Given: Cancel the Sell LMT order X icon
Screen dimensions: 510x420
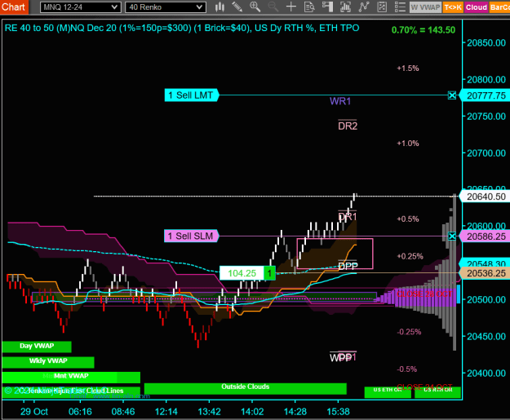Looking at the screenshot, I should click(452, 95).
